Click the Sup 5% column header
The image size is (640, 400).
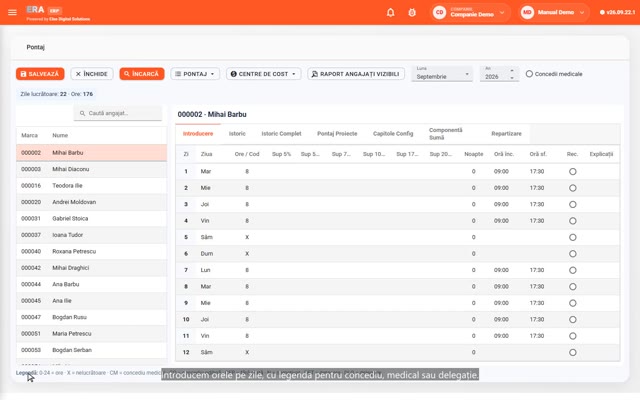[x=282, y=154]
